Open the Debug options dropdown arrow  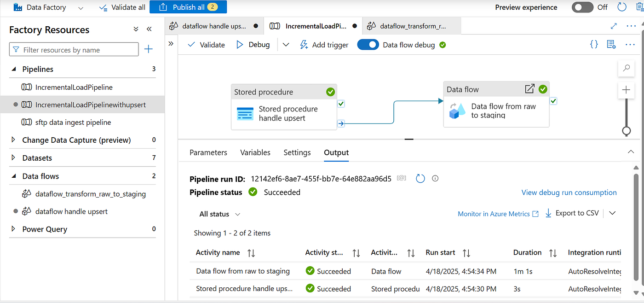coord(286,45)
